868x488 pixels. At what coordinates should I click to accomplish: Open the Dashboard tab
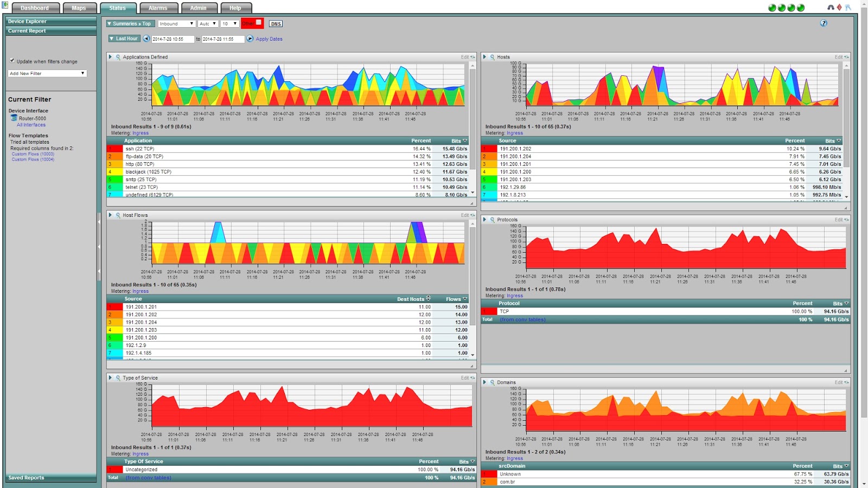click(36, 8)
